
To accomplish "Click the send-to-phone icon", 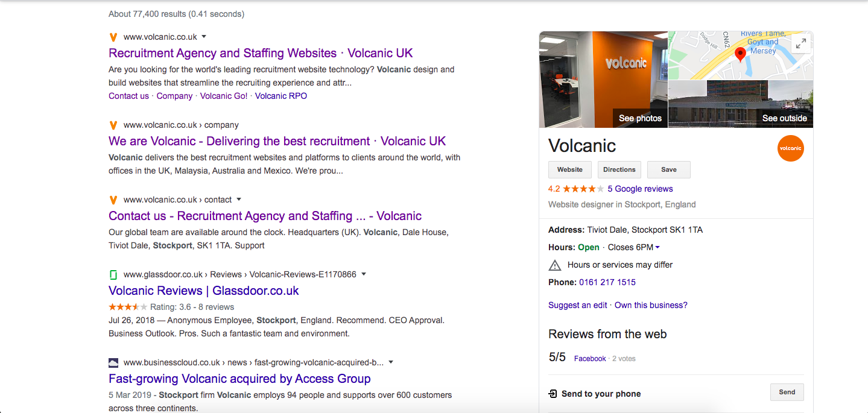I will [553, 394].
